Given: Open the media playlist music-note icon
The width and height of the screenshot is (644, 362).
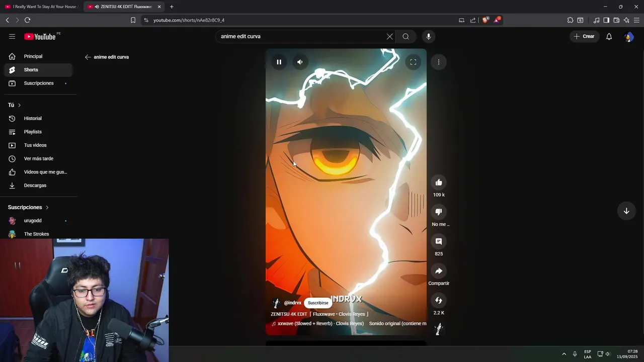Looking at the screenshot, I should 596,20.
